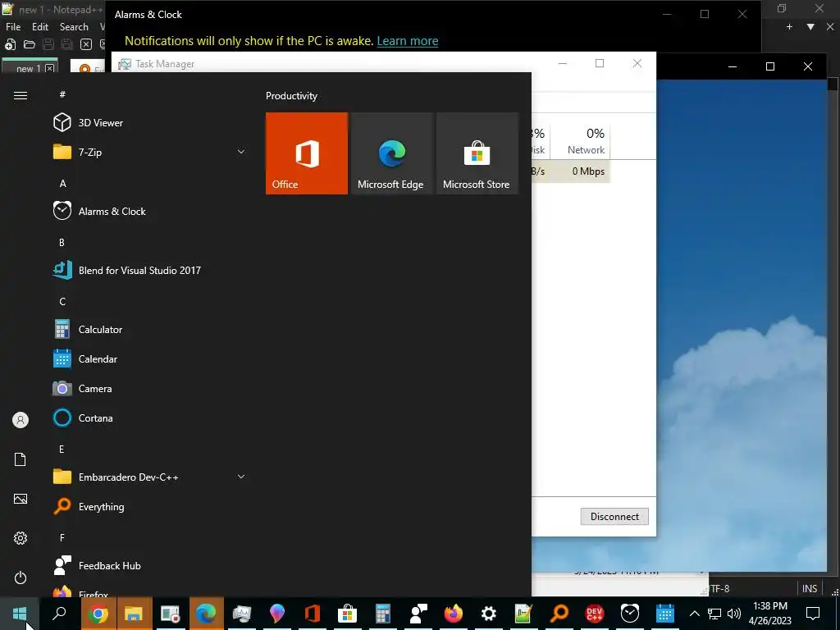
Task: Click the Start button
Action: click(20, 614)
